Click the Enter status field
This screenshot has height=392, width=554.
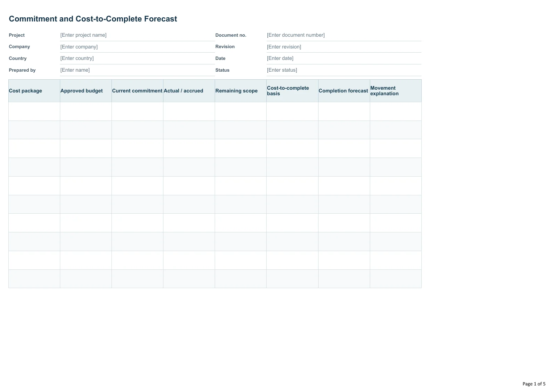[344, 70]
